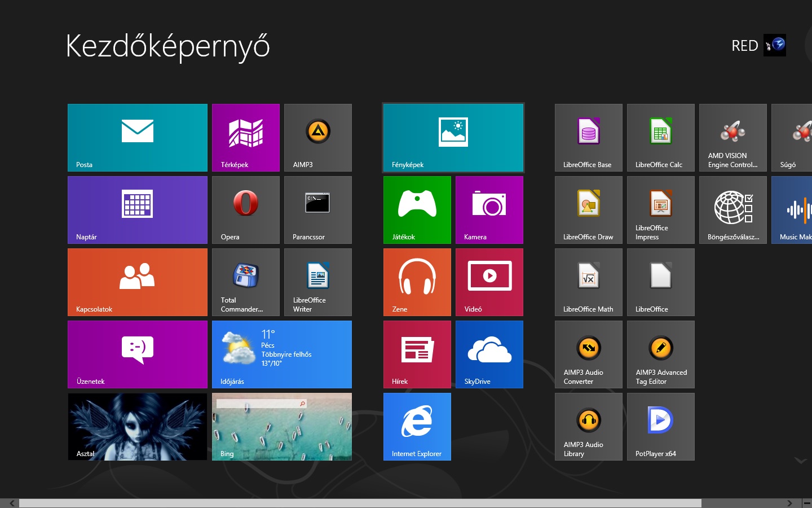
Task: Open the Böngészőválasztó browser choice tile
Action: [x=733, y=210]
